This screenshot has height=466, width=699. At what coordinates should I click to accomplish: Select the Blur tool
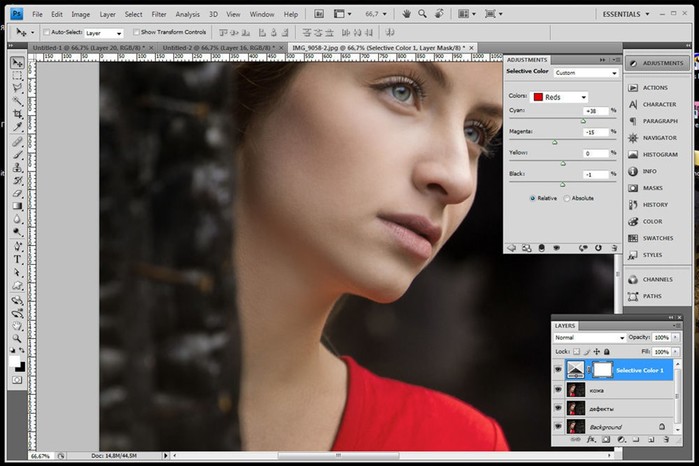point(17,219)
